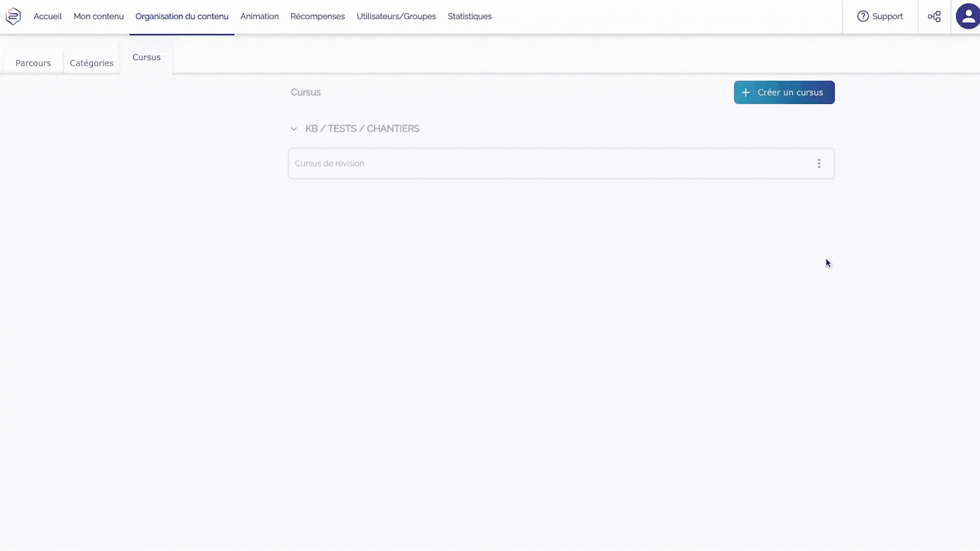Screen dimensions: 980x551
Task: Open three-dot menu for Cursus de révision
Action: (x=819, y=163)
